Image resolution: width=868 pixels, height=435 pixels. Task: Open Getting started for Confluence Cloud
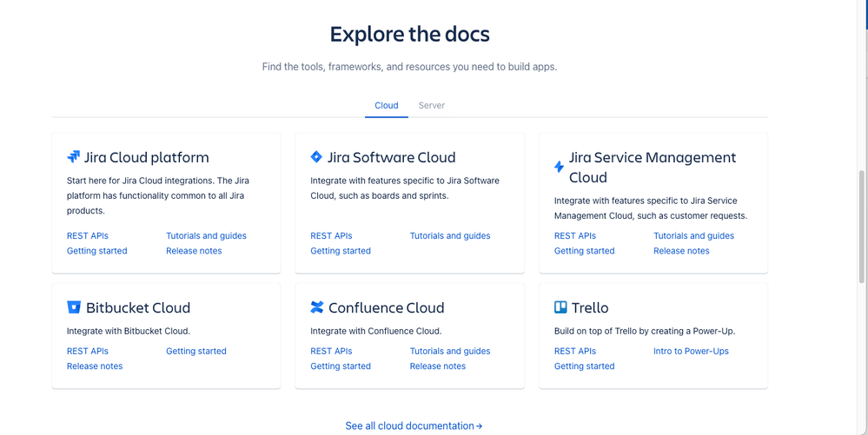click(x=341, y=366)
